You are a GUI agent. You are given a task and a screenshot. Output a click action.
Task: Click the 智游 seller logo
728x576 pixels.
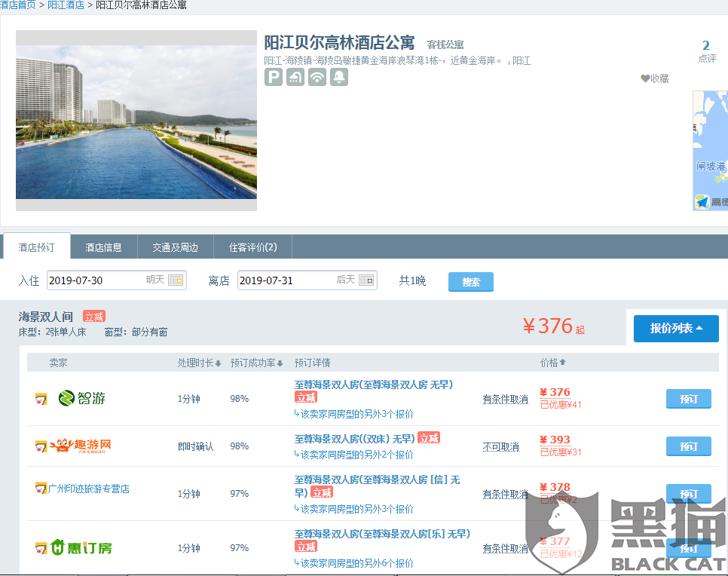tap(82, 398)
